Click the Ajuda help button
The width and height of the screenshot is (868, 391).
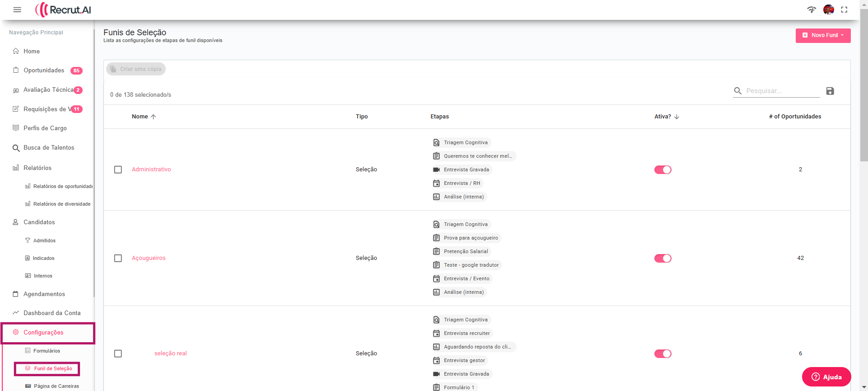point(826,377)
